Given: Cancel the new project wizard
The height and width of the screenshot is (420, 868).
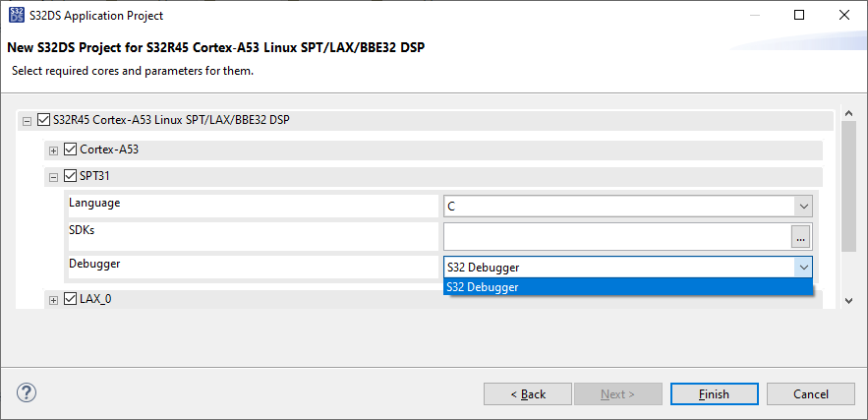Looking at the screenshot, I should [x=810, y=394].
